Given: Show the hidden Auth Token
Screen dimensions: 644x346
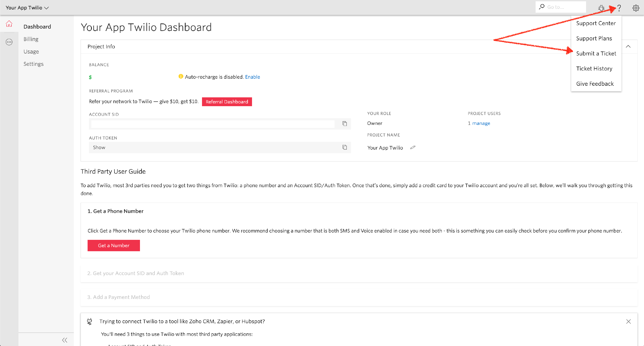Looking at the screenshot, I should (99, 147).
